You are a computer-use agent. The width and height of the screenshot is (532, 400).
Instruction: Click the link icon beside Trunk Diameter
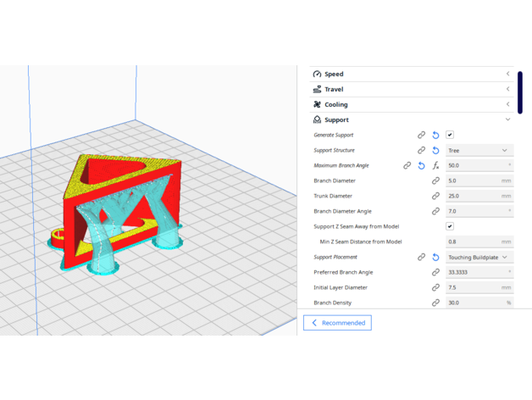pos(435,196)
